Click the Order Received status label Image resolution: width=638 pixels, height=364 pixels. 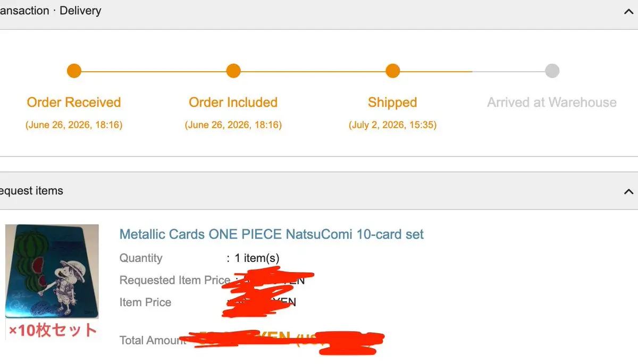coord(74,102)
